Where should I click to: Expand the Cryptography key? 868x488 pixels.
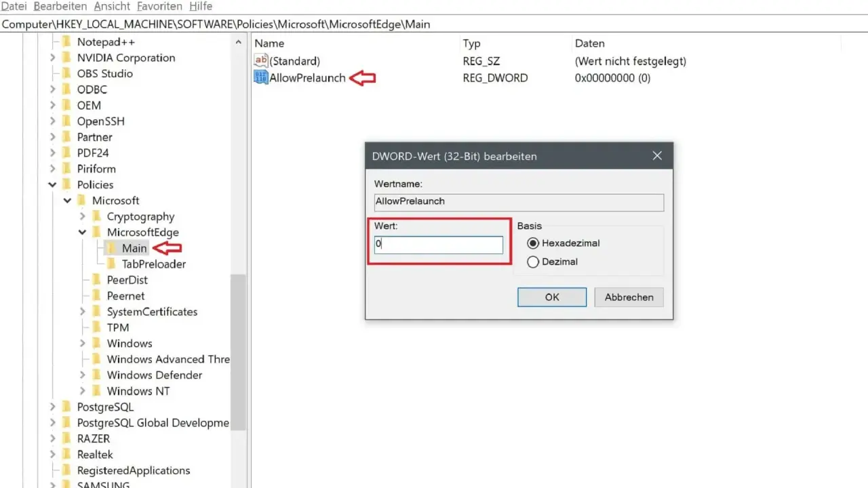(x=83, y=217)
